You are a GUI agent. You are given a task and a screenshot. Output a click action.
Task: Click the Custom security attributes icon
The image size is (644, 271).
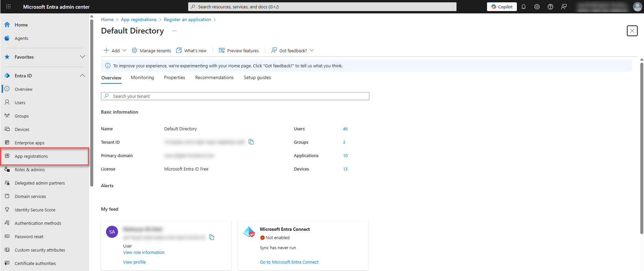click(7, 250)
